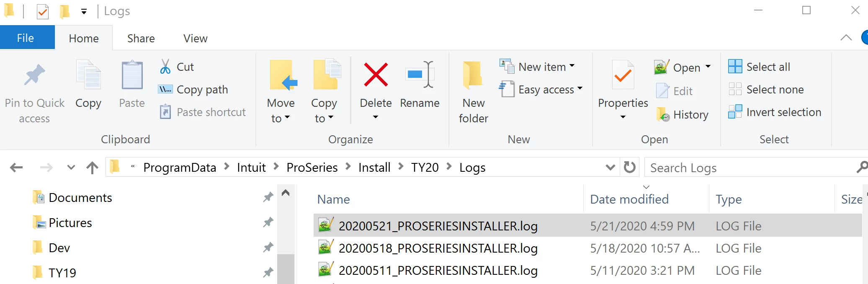868x284 pixels.
Task: Click the Cut scissors icon
Action: (165, 67)
